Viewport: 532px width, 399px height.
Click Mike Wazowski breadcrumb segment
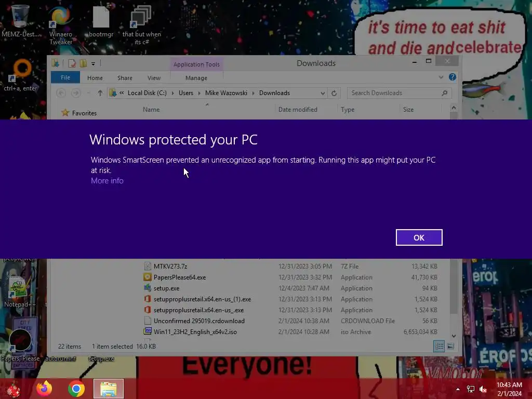(226, 93)
